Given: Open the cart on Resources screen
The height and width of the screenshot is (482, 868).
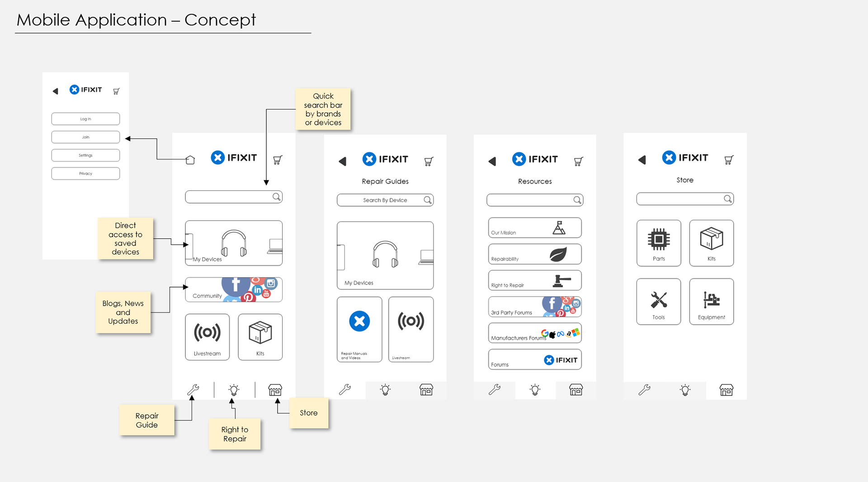Looking at the screenshot, I should (x=578, y=161).
